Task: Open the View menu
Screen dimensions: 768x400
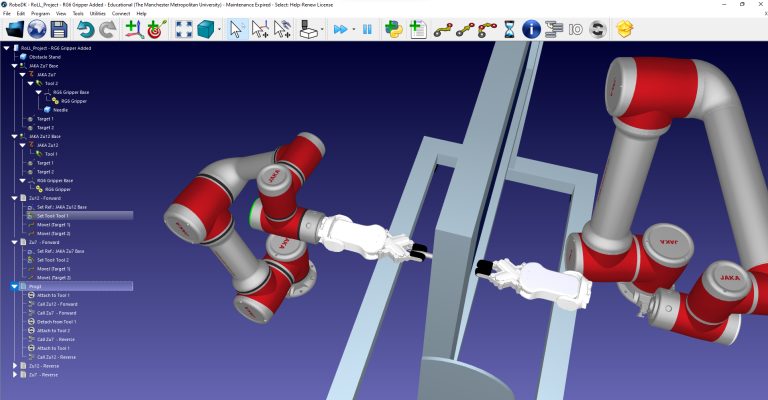Action: [x=61, y=14]
